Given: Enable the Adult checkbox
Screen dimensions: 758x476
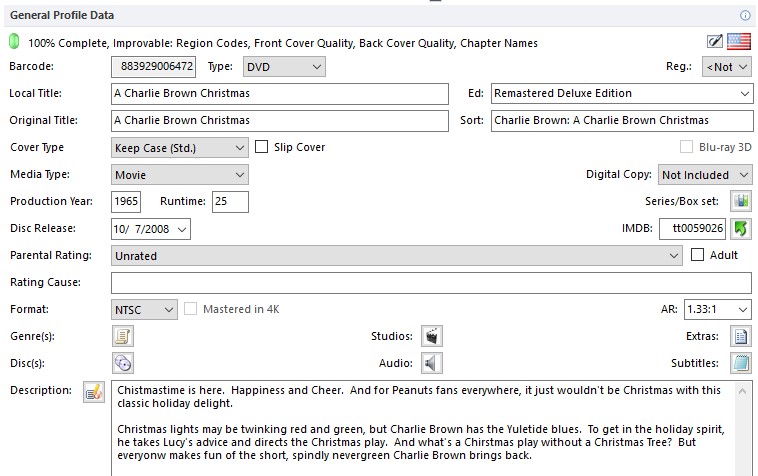Looking at the screenshot, I should [697, 255].
